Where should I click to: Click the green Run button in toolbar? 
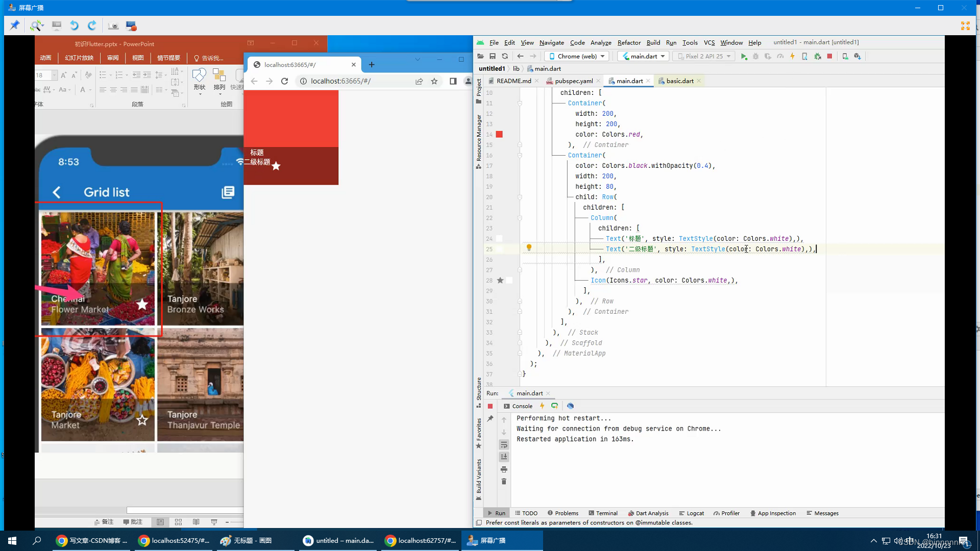(744, 57)
